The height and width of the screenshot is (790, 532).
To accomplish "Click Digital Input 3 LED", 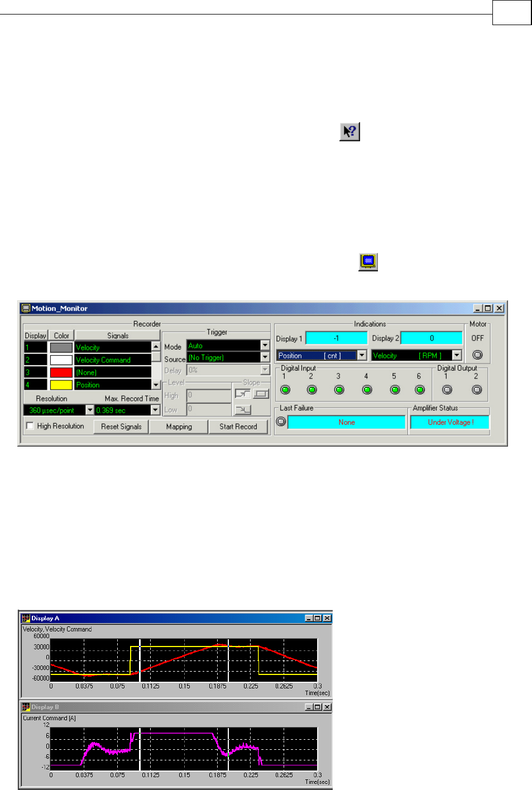I will (x=339, y=390).
